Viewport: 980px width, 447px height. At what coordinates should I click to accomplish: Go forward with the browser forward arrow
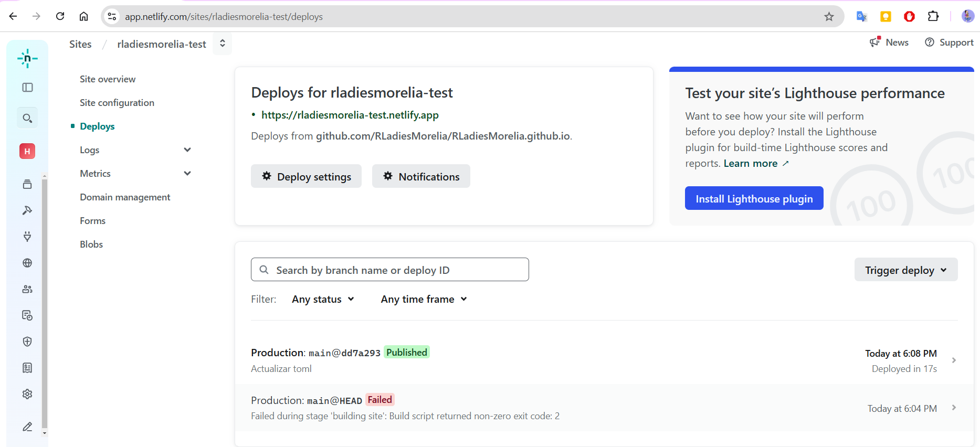tap(36, 16)
